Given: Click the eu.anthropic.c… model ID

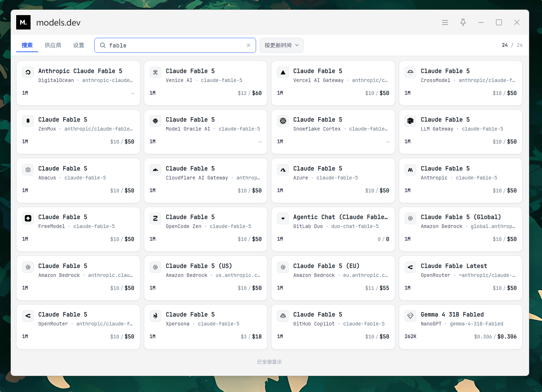Looking at the screenshot, I should 365,275.
